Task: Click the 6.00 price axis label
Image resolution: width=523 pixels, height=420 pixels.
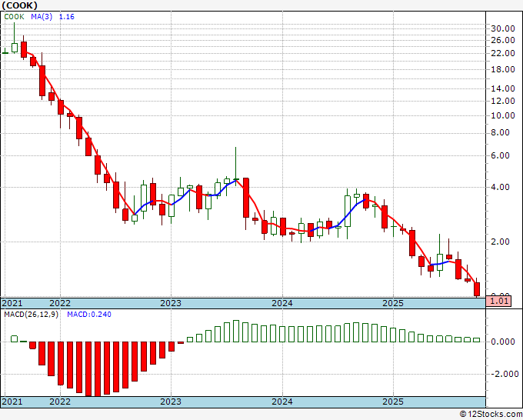Action: [500, 156]
